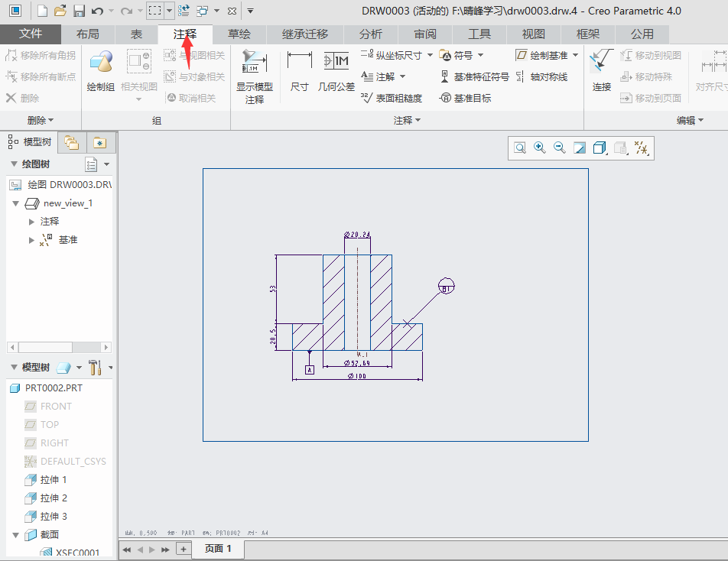Click 基准目标 datum target tool

click(x=465, y=98)
